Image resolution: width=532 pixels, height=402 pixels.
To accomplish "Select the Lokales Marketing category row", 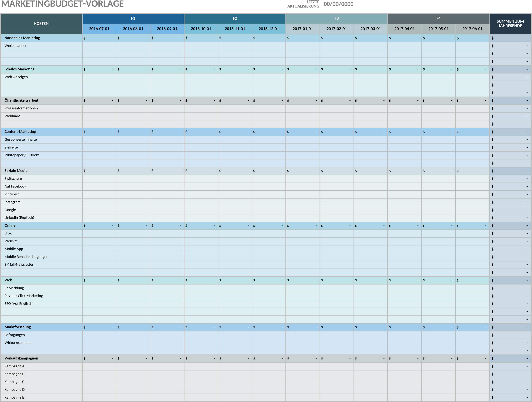I will (x=266, y=69).
